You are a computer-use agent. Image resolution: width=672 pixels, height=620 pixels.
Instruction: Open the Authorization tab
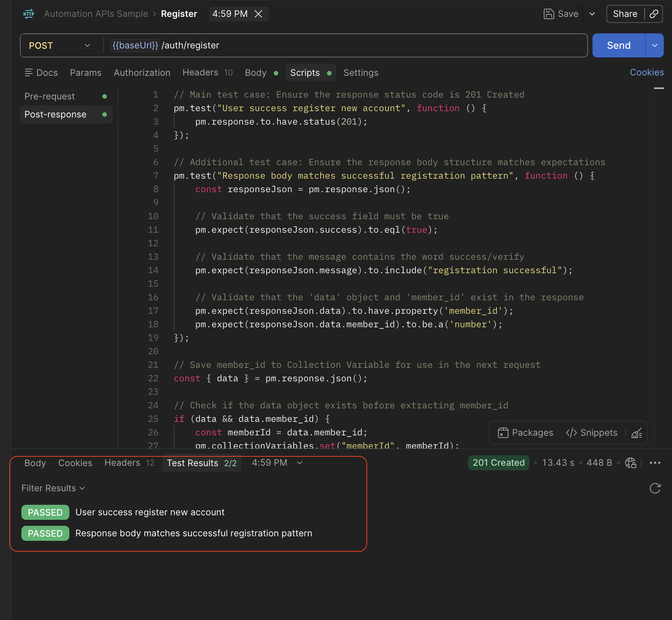coord(142,73)
